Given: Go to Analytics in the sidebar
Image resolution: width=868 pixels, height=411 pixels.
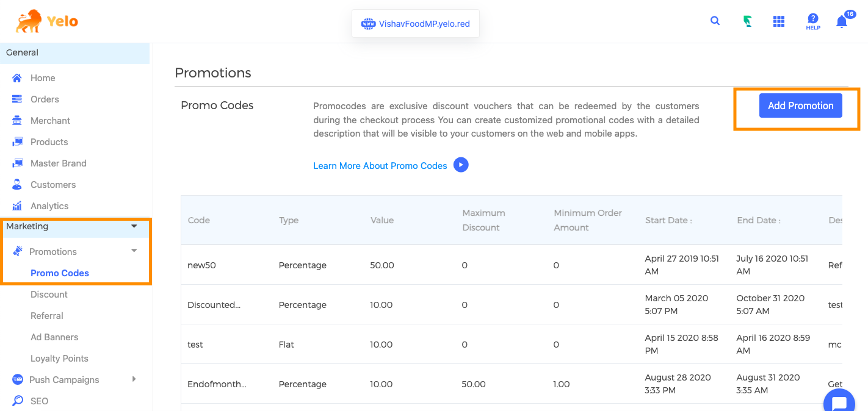Looking at the screenshot, I should point(49,206).
